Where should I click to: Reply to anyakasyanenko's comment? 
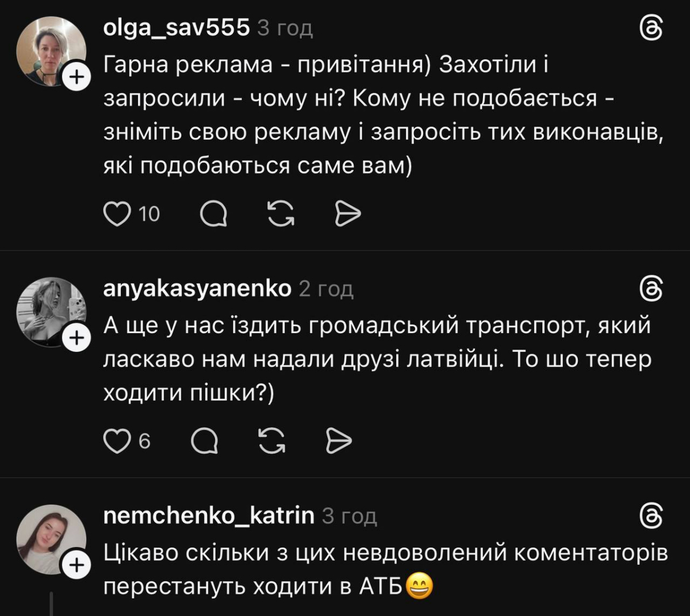click(204, 441)
